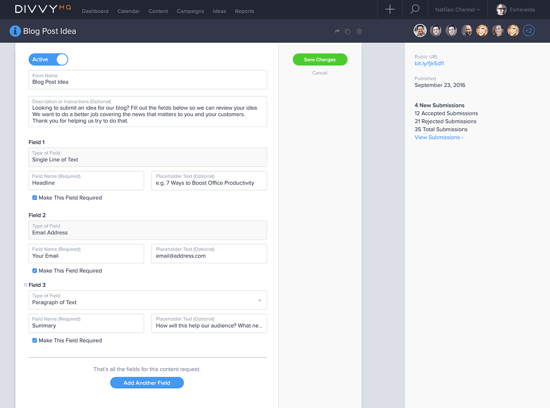
Task: Edit the email@address.com placeholder input
Action: (x=209, y=254)
